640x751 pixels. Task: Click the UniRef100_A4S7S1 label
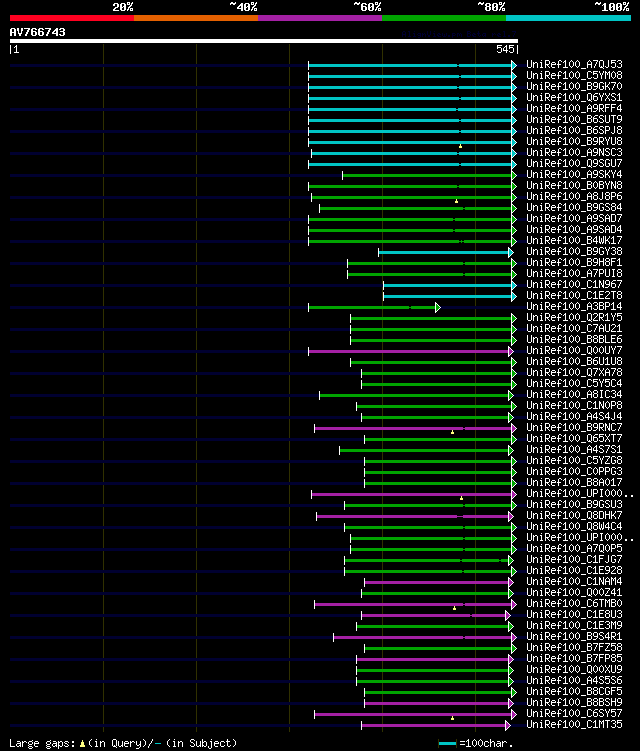pos(574,450)
